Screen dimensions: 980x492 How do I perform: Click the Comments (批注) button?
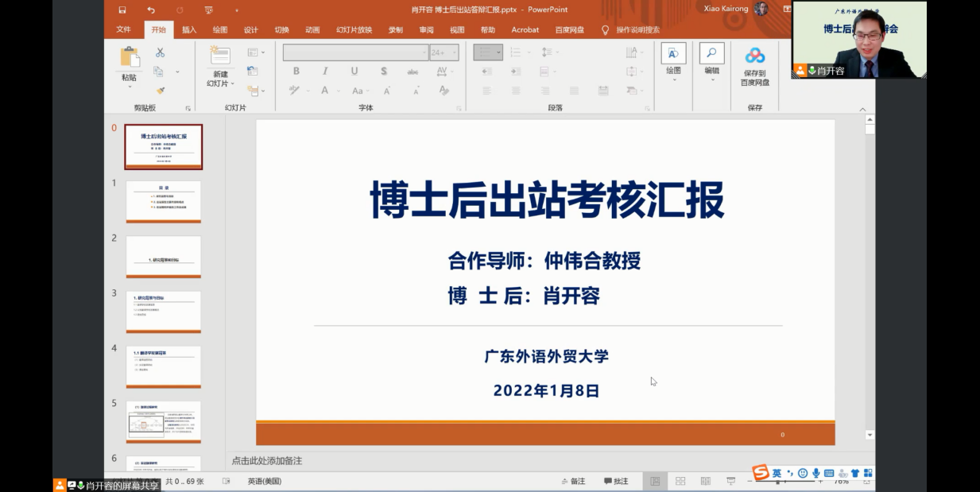pyautogui.click(x=616, y=481)
